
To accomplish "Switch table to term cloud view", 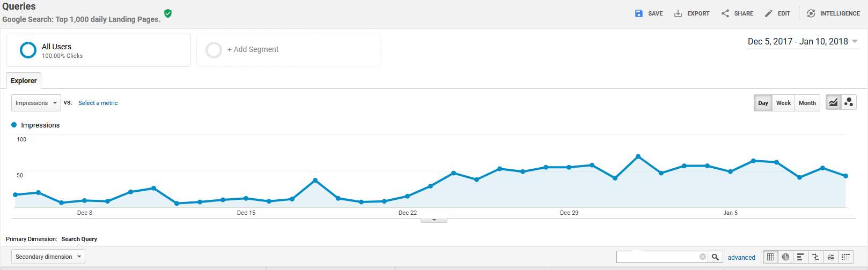I will [830, 257].
